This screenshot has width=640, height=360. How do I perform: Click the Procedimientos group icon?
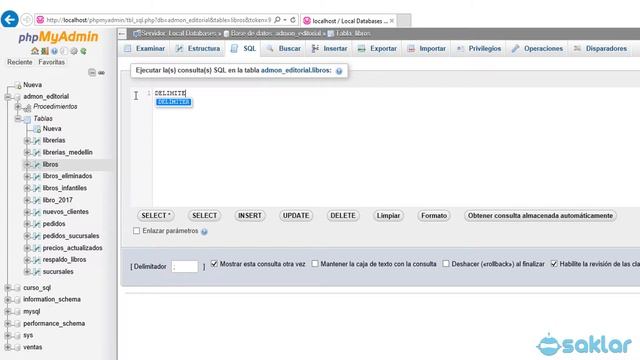(27, 107)
